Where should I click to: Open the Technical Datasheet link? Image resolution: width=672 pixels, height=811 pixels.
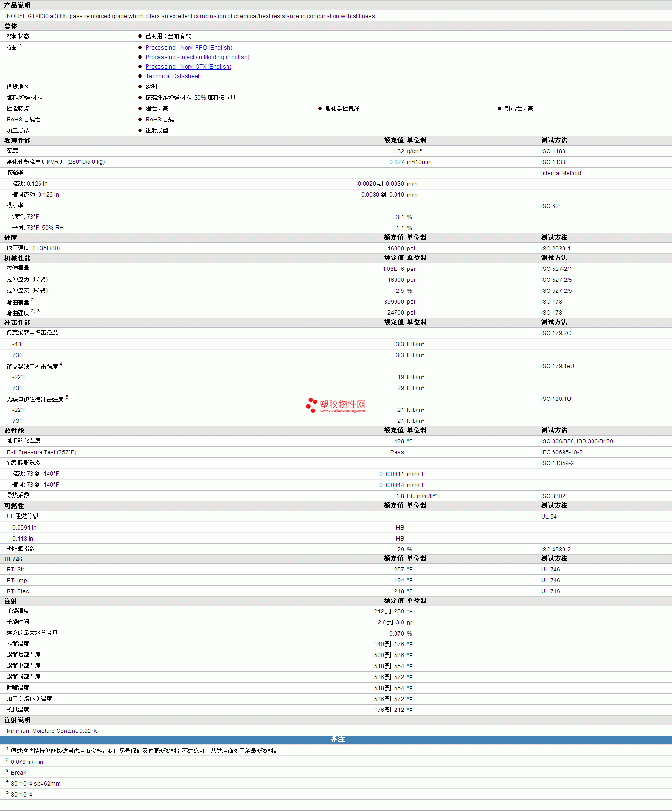tap(172, 76)
